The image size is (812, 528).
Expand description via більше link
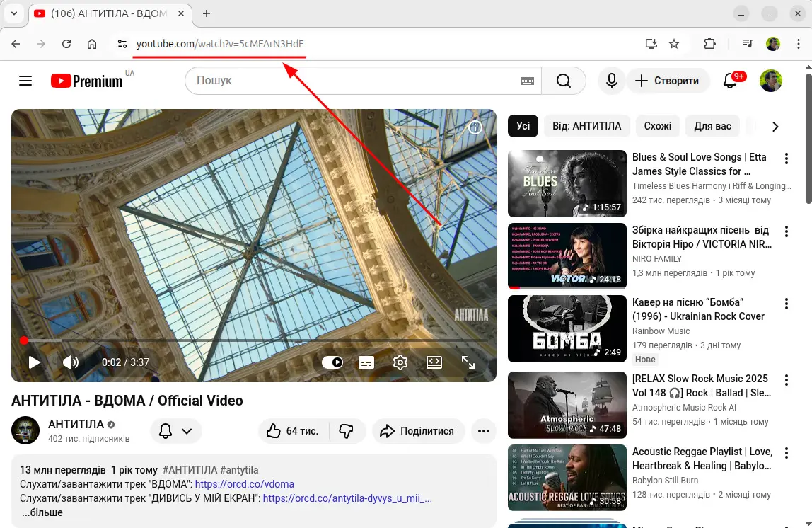[x=42, y=512]
